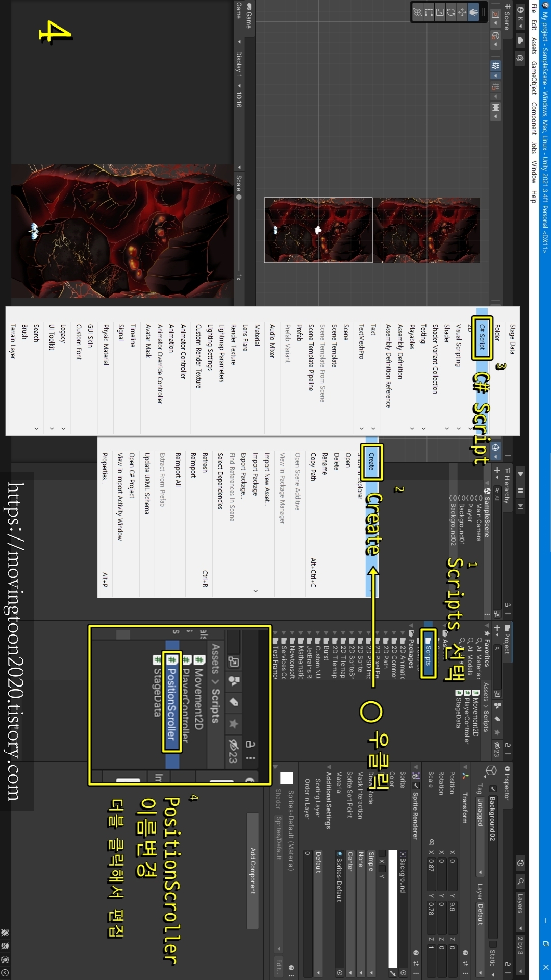The height and width of the screenshot is (980, 551).
Task: Click the global search magnifier icon
Action: 520,881
